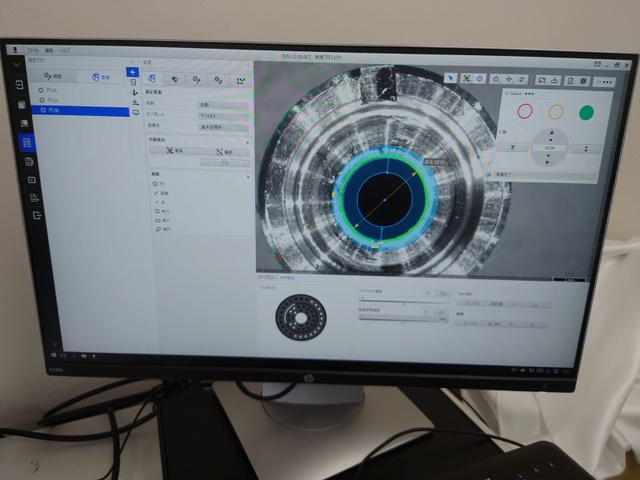Collapse the automatic detection section arrow
The width and height of the screenshot is (640, 480).
point(247,142)
